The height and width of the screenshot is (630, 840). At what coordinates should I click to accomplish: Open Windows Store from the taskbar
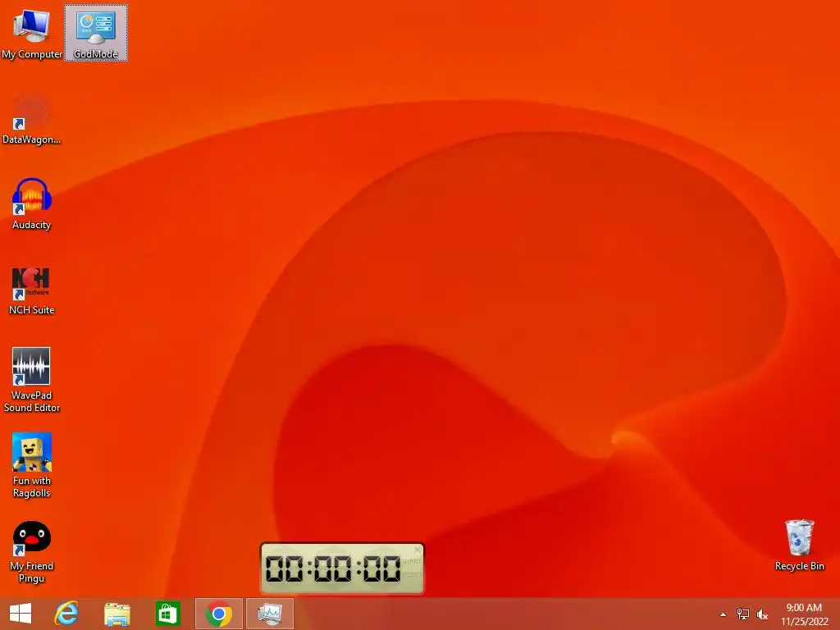pyautogui.click(x=167, y=614)
